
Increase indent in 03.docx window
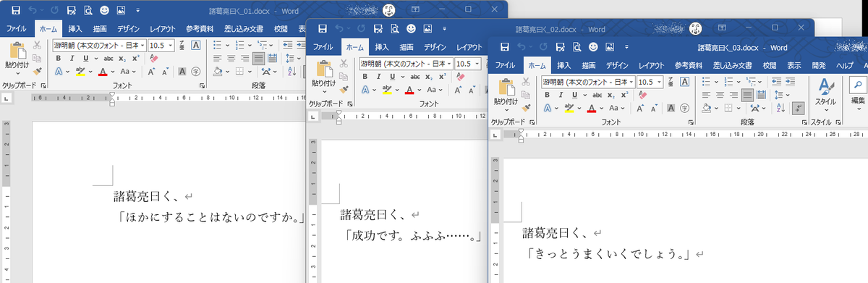(x=790, y=82)
